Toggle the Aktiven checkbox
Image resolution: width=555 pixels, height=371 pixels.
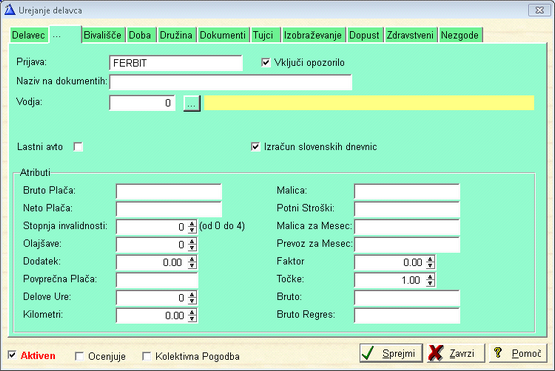tap(12, 355)
